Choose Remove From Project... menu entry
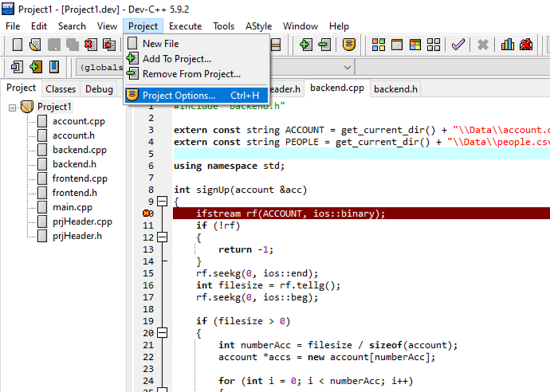The image size is (550, 392). (x=197, y=74)
